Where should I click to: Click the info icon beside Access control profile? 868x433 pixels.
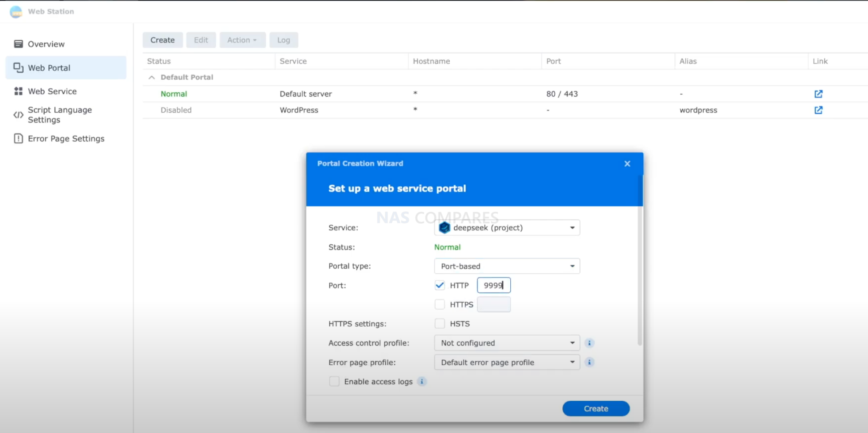(590, 343)
